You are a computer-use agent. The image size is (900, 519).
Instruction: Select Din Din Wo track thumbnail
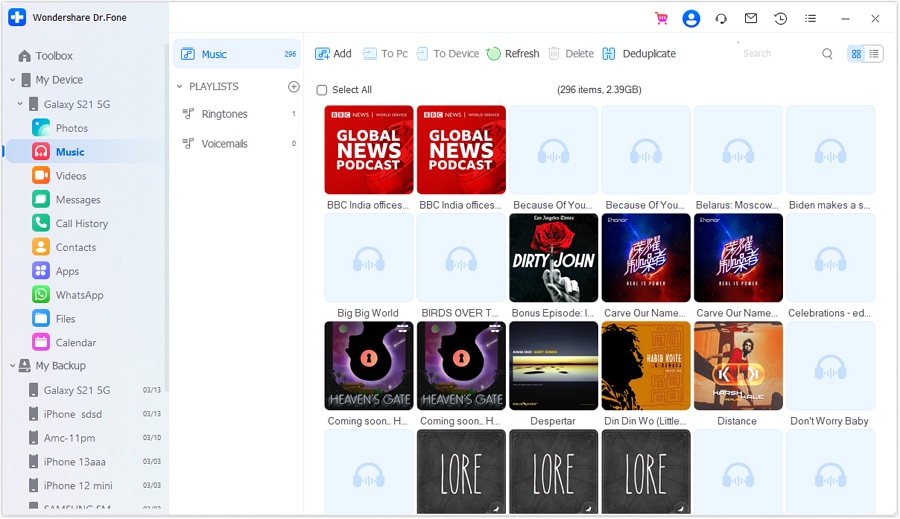click(646, 366)
